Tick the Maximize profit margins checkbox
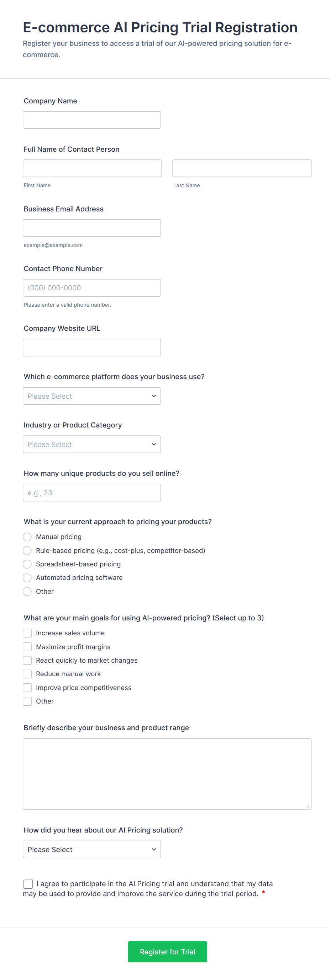 (x=27, y=647)
